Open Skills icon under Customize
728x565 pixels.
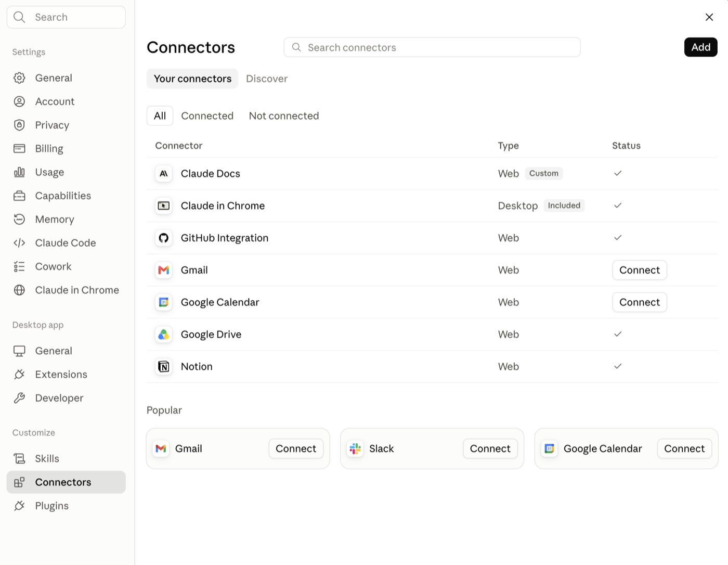(x=19, y=458)
